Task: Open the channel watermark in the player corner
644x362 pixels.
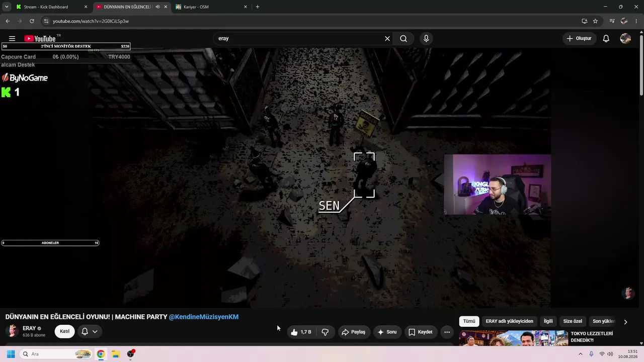Action: (x=627, y=293)
